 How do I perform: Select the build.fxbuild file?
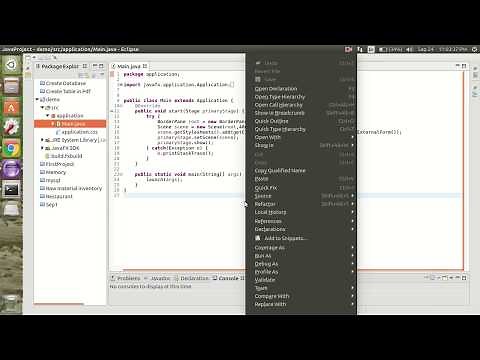pyautogui.click(x=64, y=156)
